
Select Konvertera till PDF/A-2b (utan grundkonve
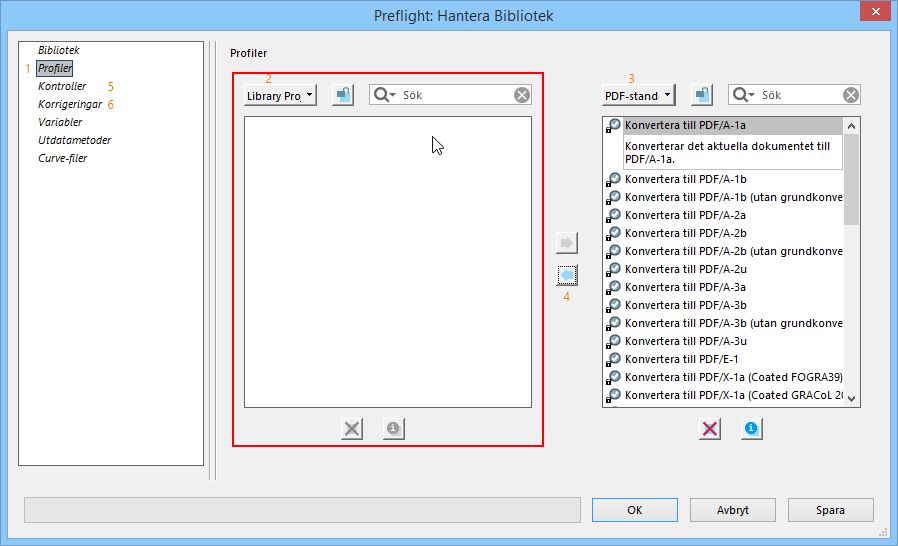click(732, 252)
